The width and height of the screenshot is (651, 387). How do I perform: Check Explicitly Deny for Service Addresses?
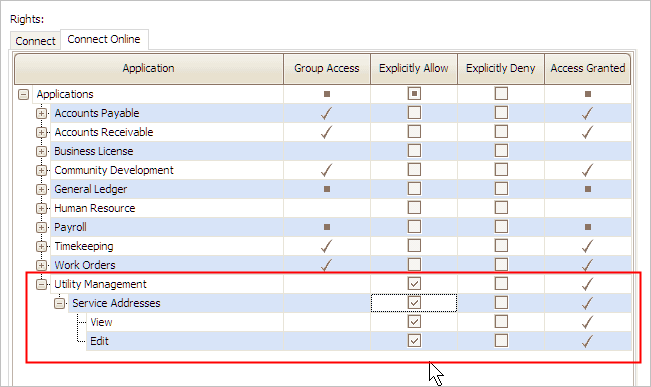click(x=501, y=303)
